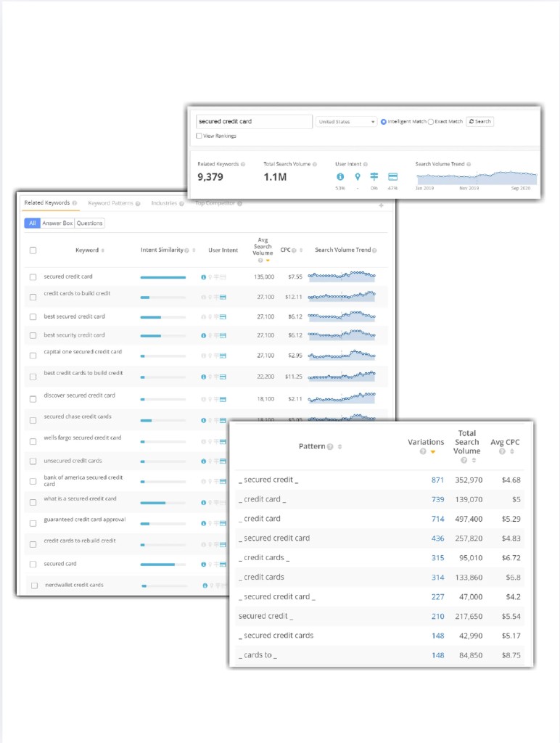Click intent similarity bar for secured card row

(x=163, y=565)
